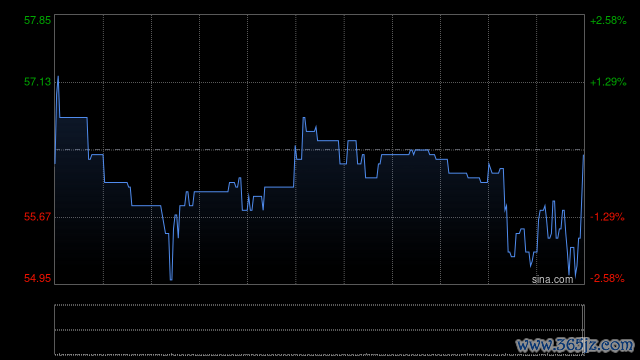Click the dashed previous-close reference line
This screenshot has width=640, height=360.
coord(319,150)
